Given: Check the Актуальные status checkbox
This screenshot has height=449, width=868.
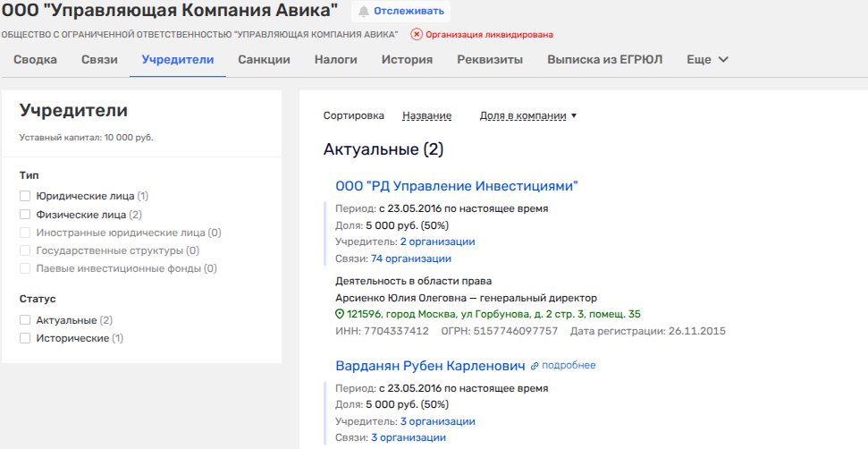Looking at the screenshot, I should point(25,320).
